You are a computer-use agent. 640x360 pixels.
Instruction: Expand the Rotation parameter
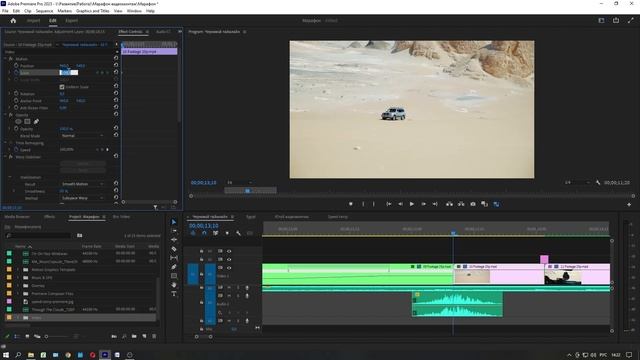click(x=10, y=93)
